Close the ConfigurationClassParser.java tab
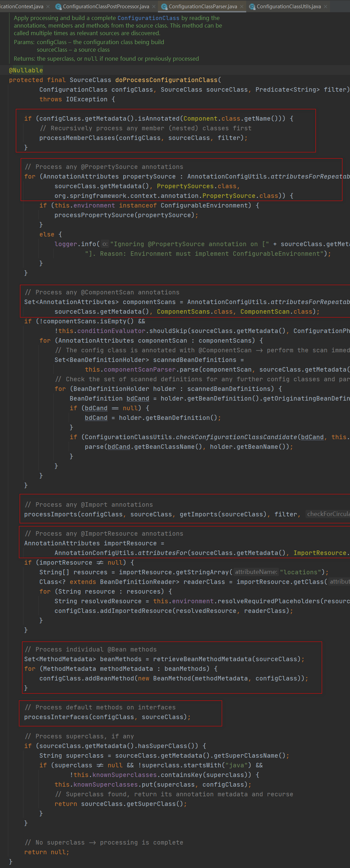 pos(242,7)
